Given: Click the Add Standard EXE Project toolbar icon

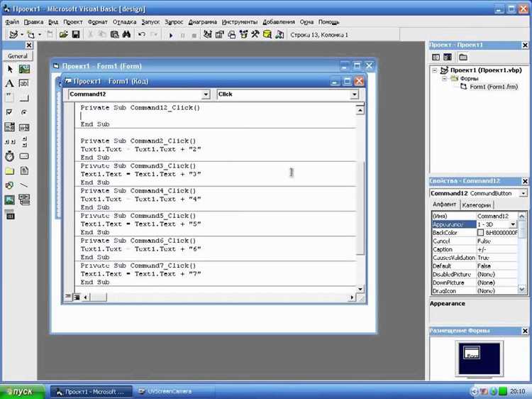Looking at the screenshot, I should [13, 35].
